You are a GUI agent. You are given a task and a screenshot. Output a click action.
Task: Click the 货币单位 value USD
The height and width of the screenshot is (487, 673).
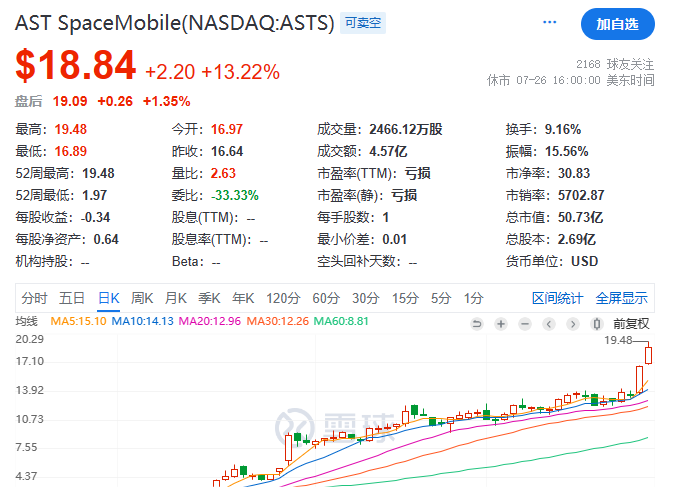tap(584, 261)
